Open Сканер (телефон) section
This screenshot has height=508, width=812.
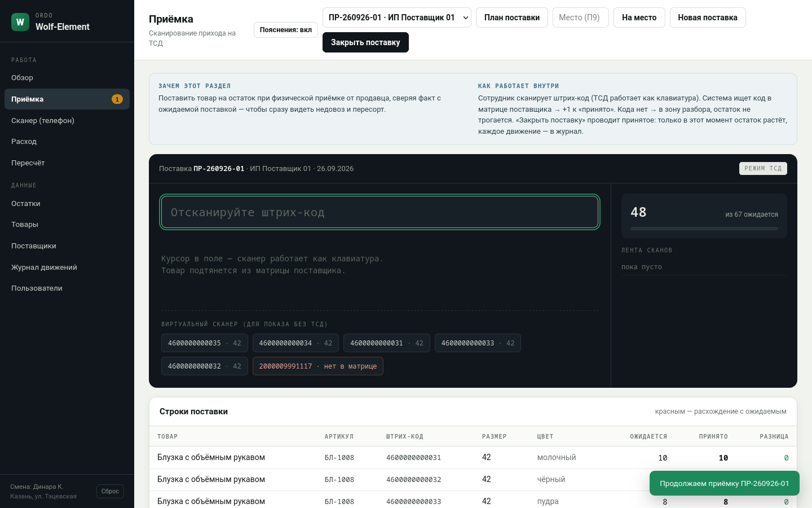(67, 120)
